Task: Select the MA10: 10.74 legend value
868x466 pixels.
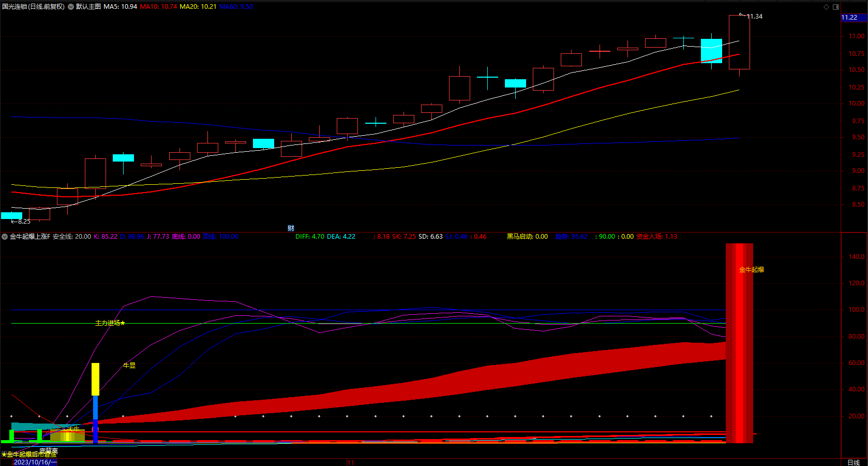Action: 159,7
